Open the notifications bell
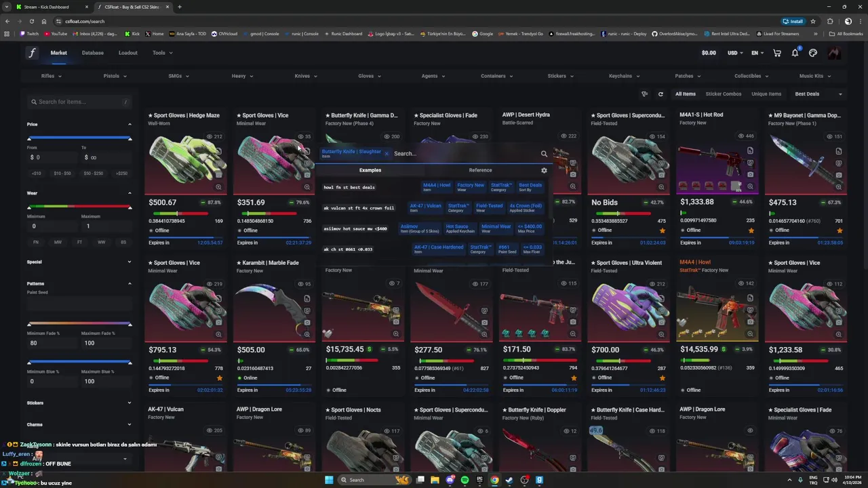 coord(795,53)
